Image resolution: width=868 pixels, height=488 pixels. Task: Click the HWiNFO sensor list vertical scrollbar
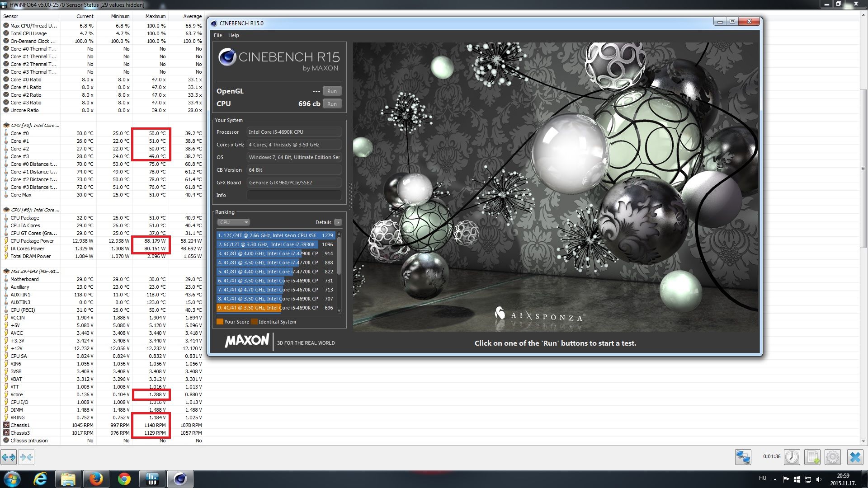[x=863, y=228]
